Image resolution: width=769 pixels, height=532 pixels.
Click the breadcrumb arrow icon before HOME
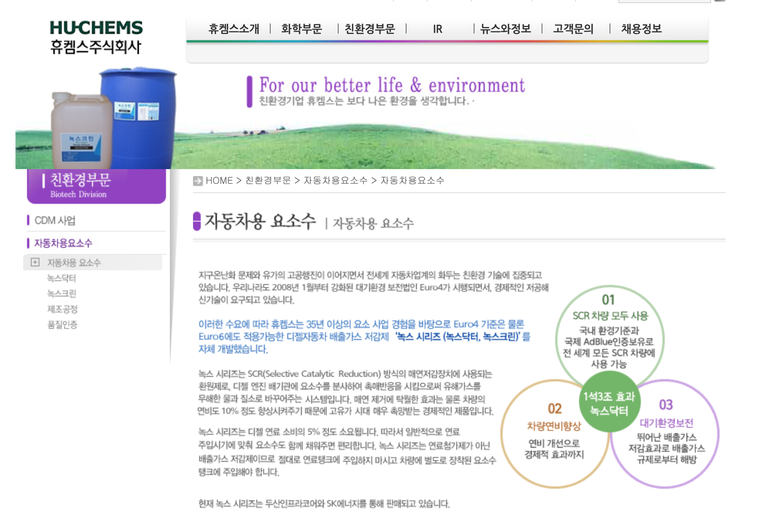pos(198,181)
